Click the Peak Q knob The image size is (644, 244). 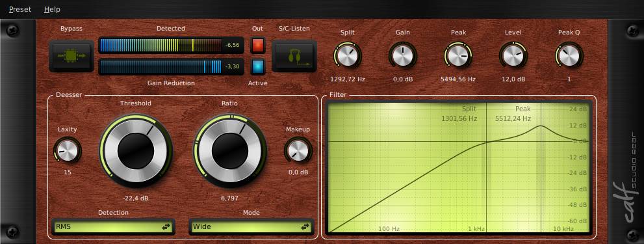[x=569, y=55]
